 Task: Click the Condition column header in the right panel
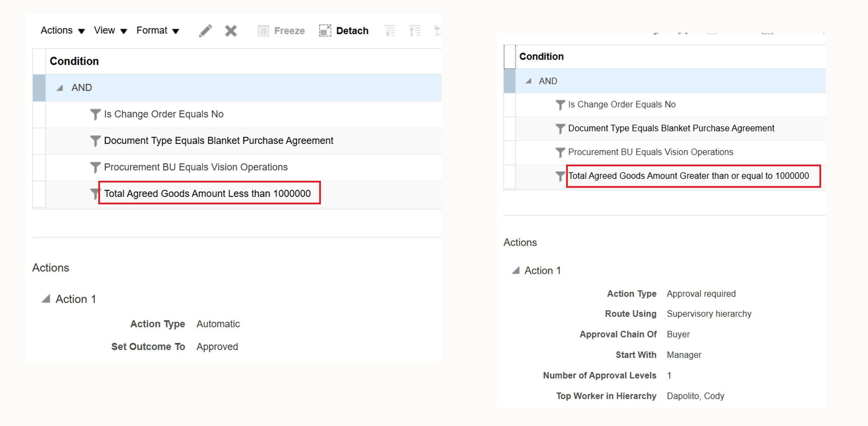541,56
